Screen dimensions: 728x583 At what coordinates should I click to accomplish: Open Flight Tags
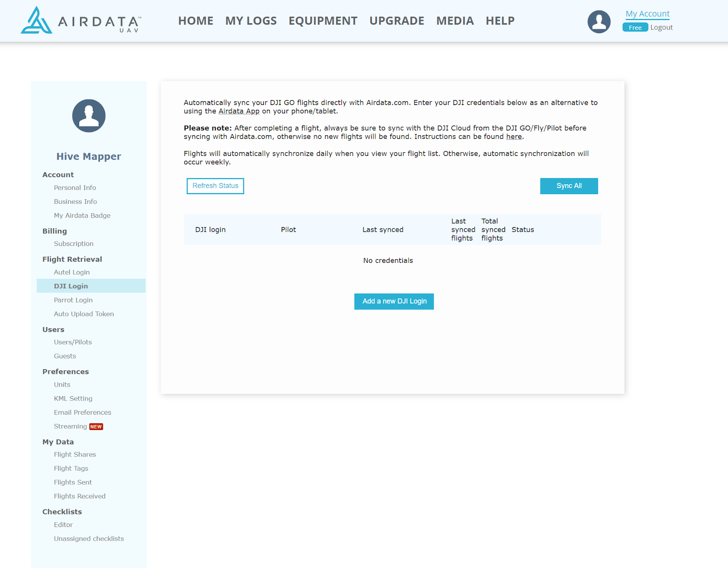click(x=71, y=468)
